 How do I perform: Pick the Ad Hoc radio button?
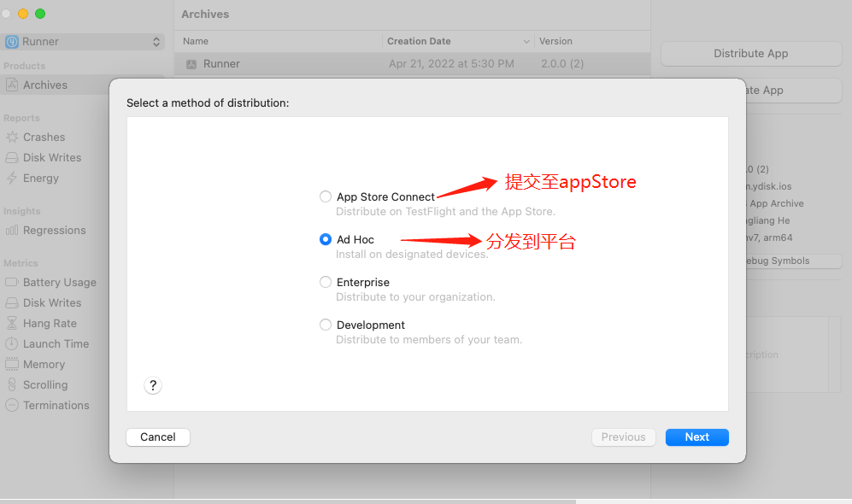pyautogui.click(x=326, y=240)
